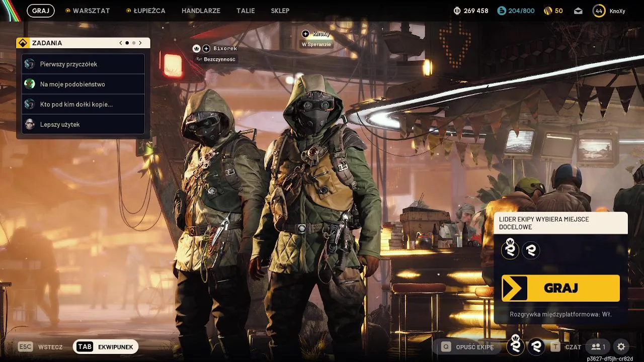The width and height of the screenshot is (644, 362).
Task: Select the first quests page dot
Action: pyautogui.click(x=127, y=43)
